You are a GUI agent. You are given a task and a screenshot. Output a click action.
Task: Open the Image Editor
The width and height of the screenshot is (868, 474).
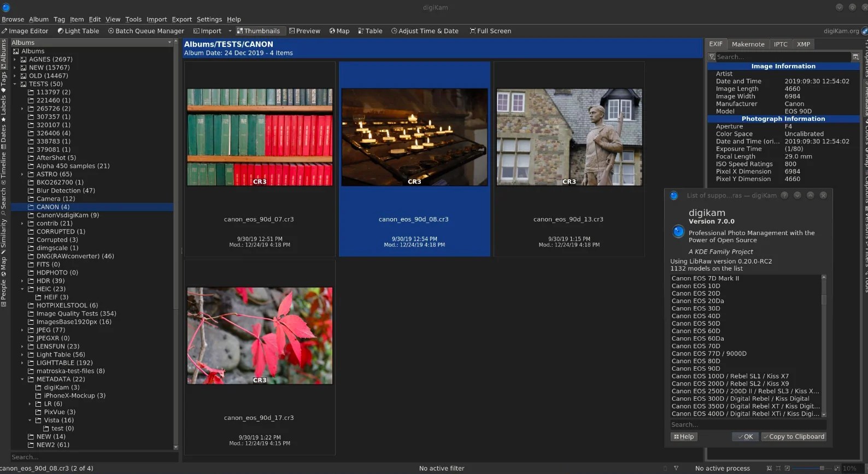[x=25, y=31]
